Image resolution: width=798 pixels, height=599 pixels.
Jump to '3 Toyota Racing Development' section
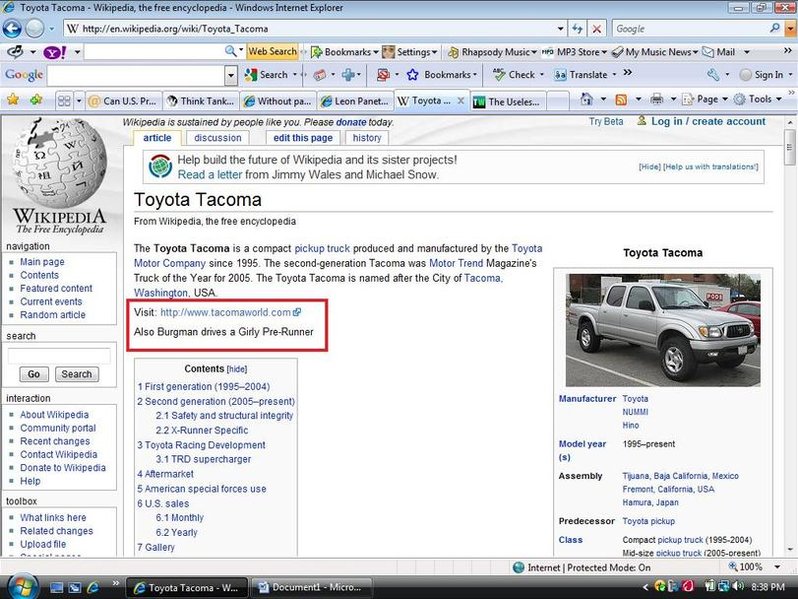point(201,445)
